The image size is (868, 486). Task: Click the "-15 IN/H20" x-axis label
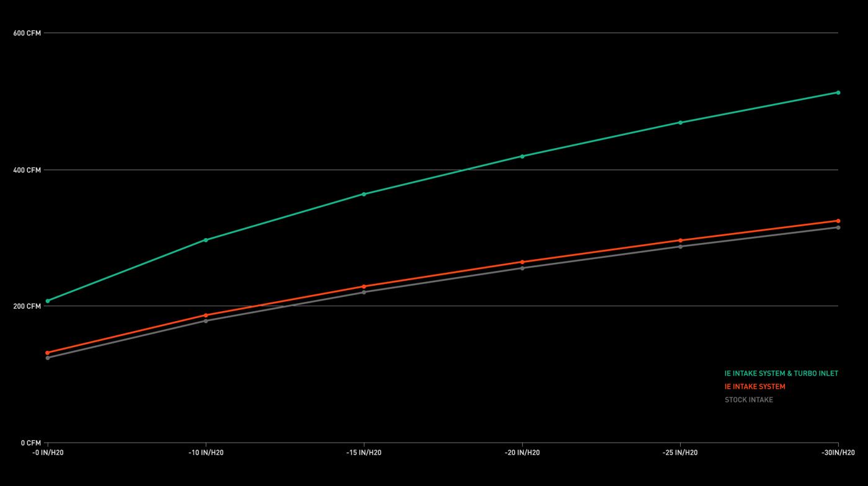click(x=364, y=453)
